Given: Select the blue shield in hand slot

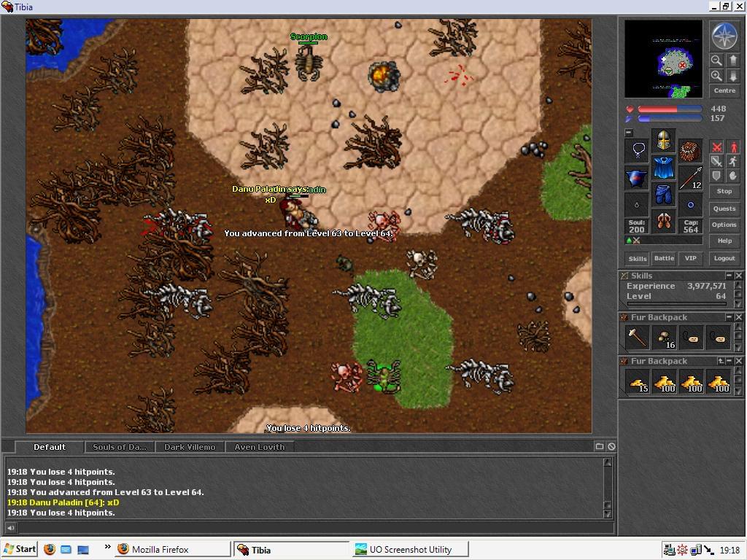Looking at the screenshot, I should coord(636,178).
